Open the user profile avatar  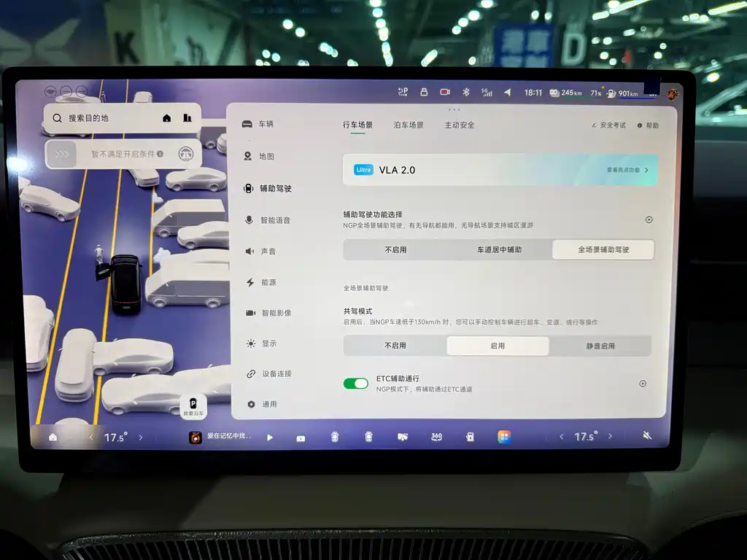672,94
